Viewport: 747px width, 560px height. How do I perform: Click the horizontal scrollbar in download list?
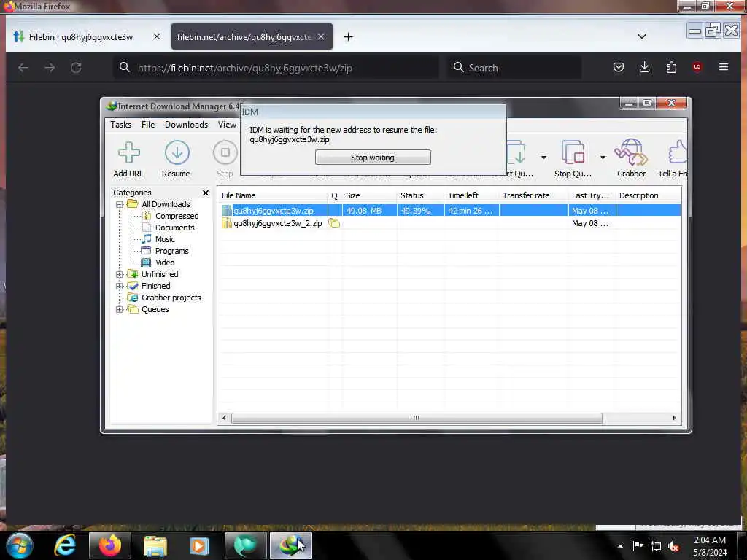(x=417, y=418)
